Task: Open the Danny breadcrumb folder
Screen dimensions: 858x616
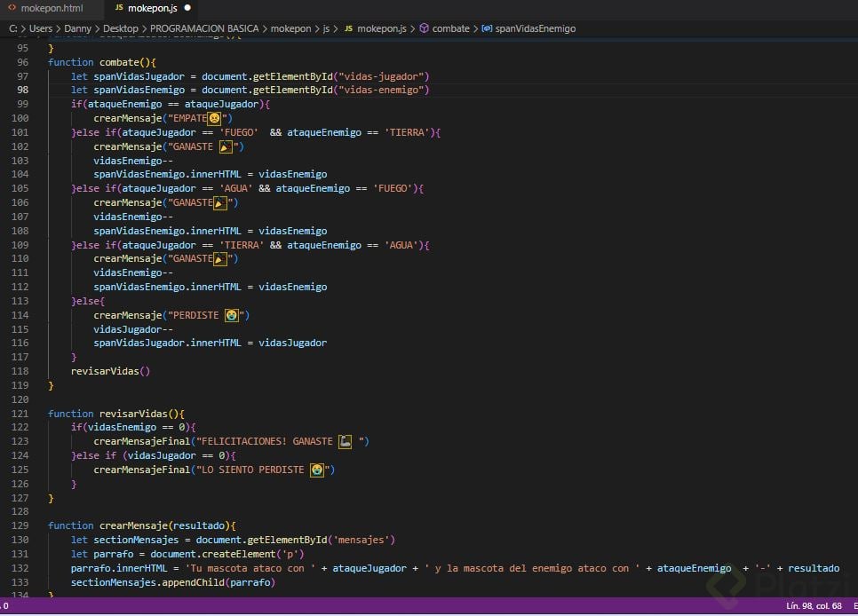Action: click(77, 28)
